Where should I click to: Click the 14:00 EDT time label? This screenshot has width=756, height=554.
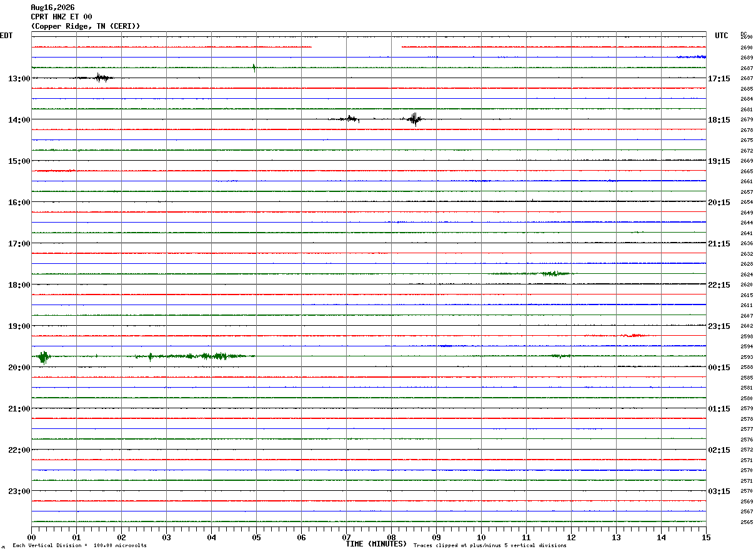[x=19, y=120]
